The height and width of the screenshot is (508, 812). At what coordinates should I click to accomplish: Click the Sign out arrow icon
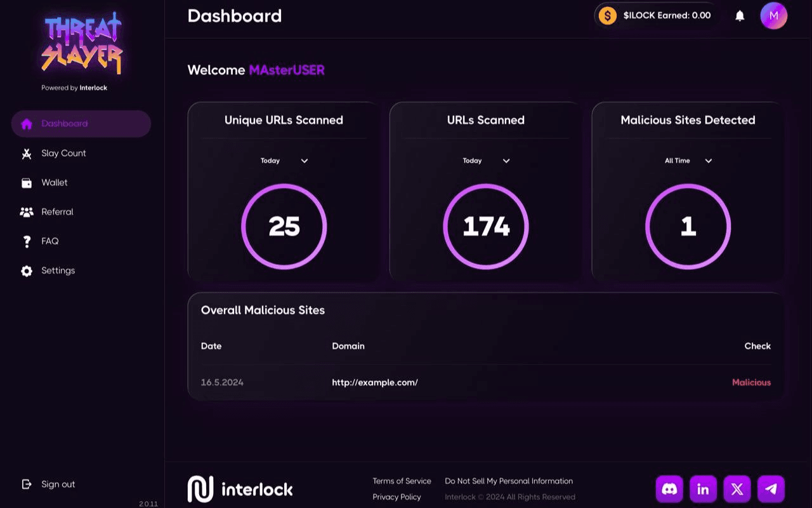click(x=27, y=484)
